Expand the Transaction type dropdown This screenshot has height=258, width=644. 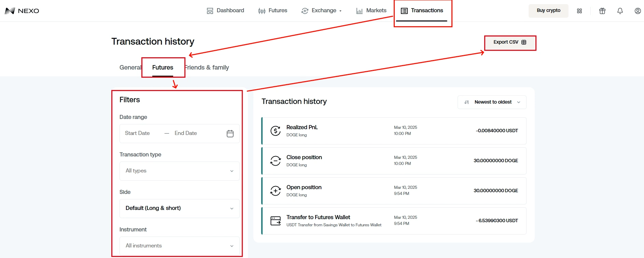point(180,171)
